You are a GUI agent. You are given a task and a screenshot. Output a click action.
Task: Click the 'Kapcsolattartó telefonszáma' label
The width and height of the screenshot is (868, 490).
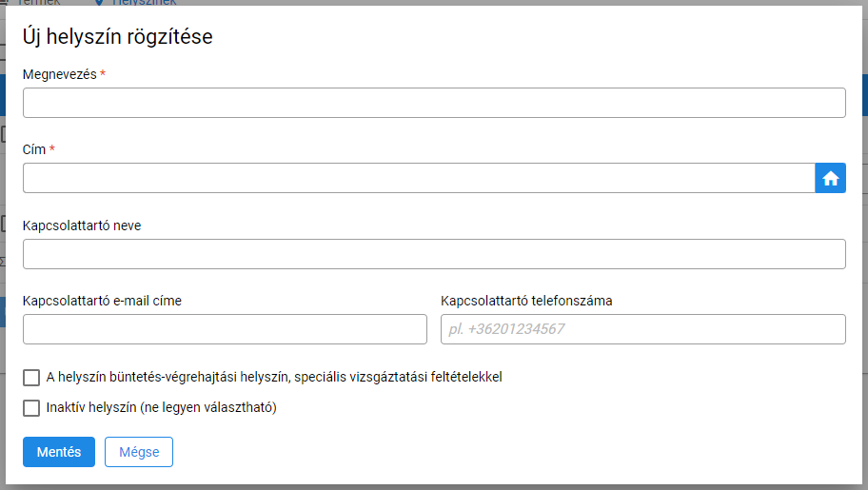[x=526, y=301]
